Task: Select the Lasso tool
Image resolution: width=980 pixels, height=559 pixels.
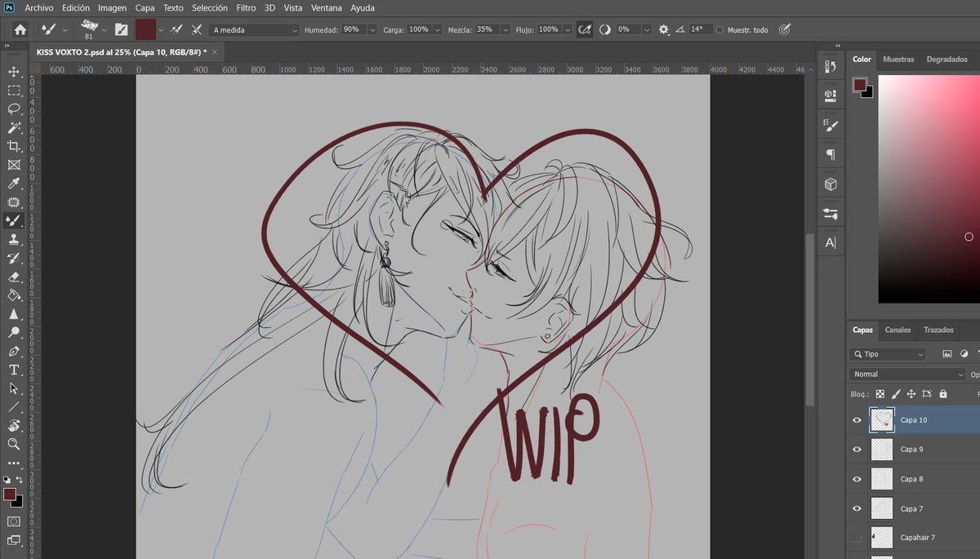Action: [x=14, y=109]
